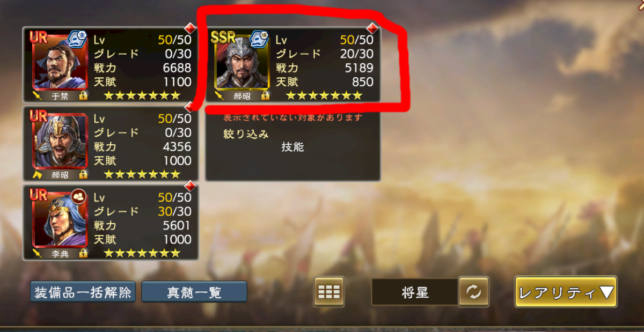This screenshot has height=332, width=644.
Task: Click the refresh arrows icon beside 将星
Action: 473,292
